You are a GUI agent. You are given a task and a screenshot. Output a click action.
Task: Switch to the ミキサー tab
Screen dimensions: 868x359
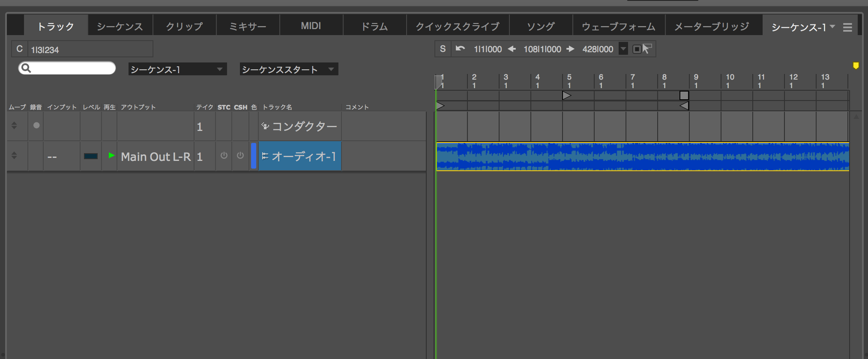[248, 26]
